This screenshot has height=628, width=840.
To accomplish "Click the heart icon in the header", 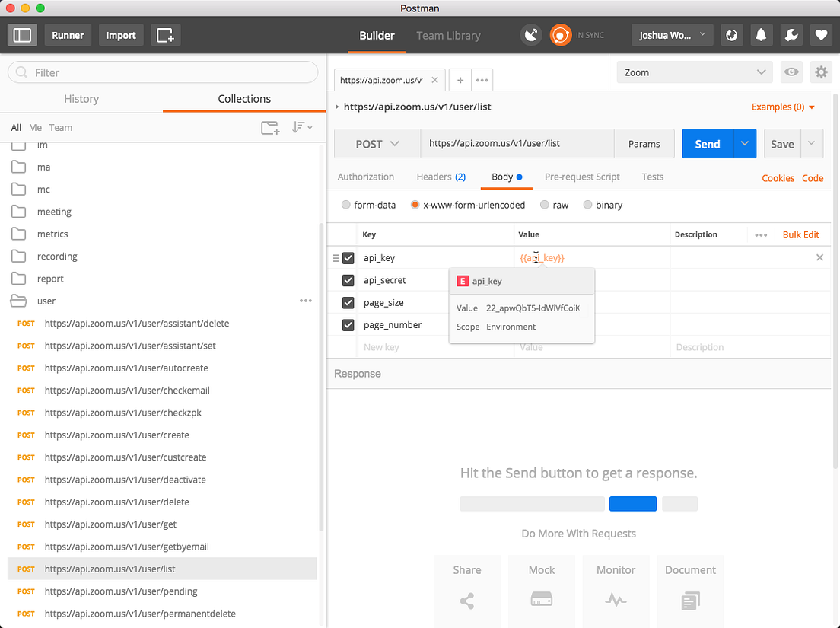I will [821, 35].
